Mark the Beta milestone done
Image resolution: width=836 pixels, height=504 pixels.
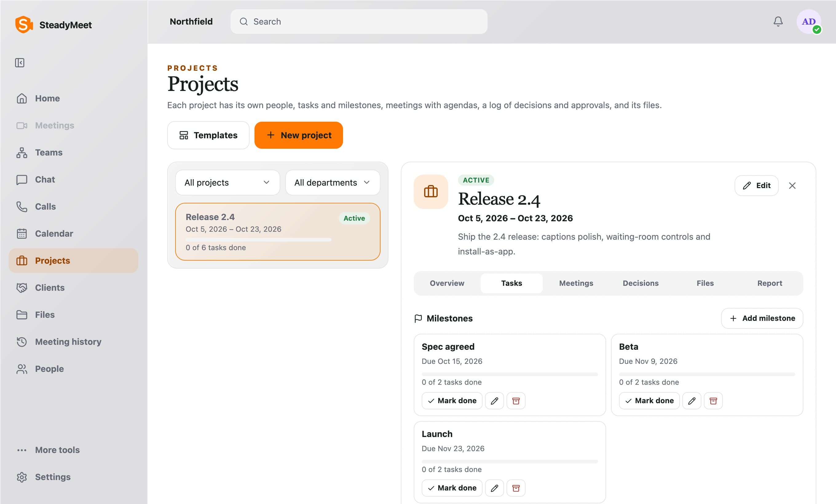(649, 401)
